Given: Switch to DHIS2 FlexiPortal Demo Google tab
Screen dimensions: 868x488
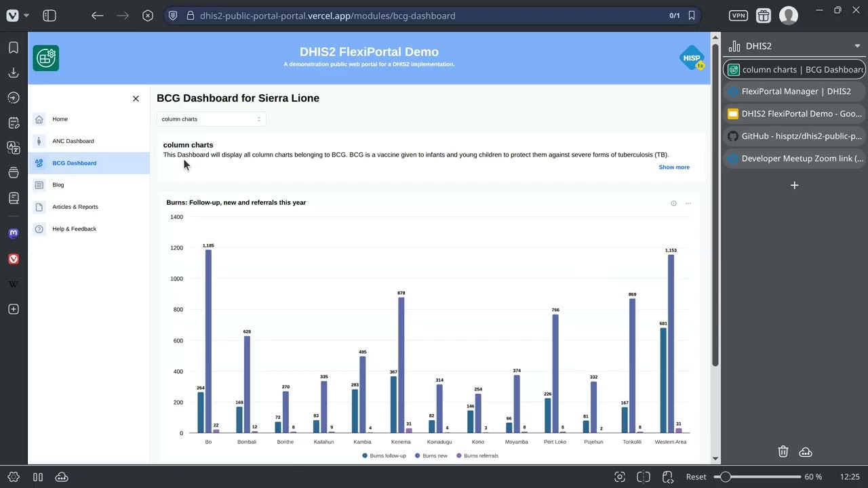Looking at the screenshot, I should pos(794,114).
